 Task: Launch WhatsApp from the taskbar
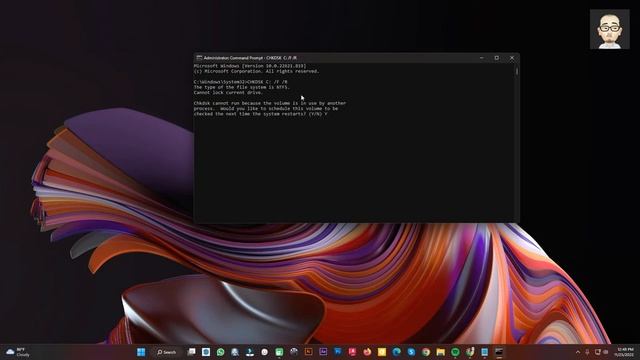click(x=220, y=352)
